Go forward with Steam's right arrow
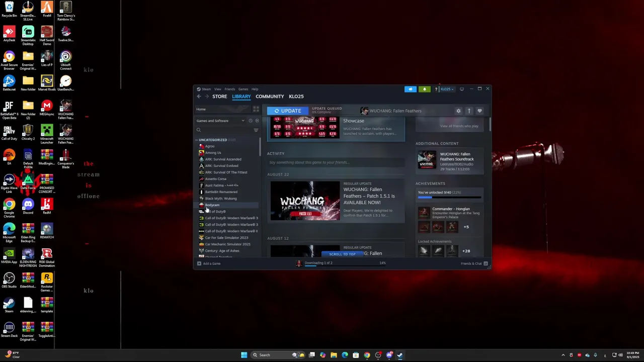This screenshot has width=644, height=362. (207, 97)
